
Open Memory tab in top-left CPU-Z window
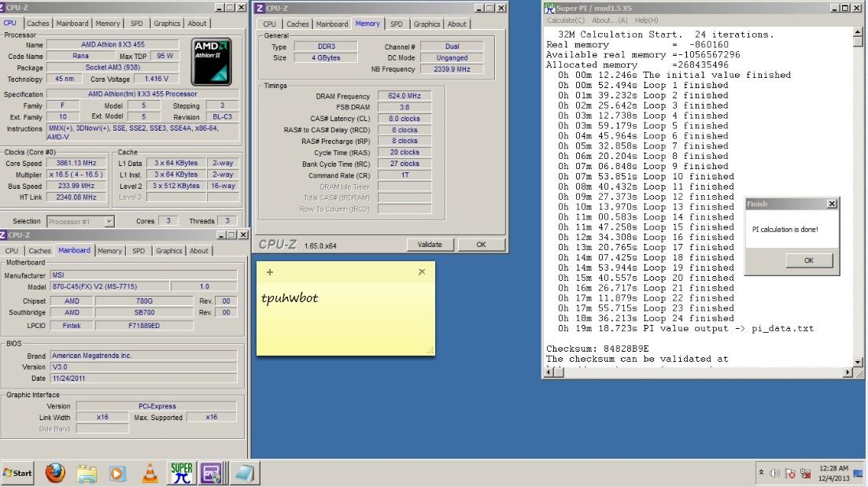pos(107,24)
